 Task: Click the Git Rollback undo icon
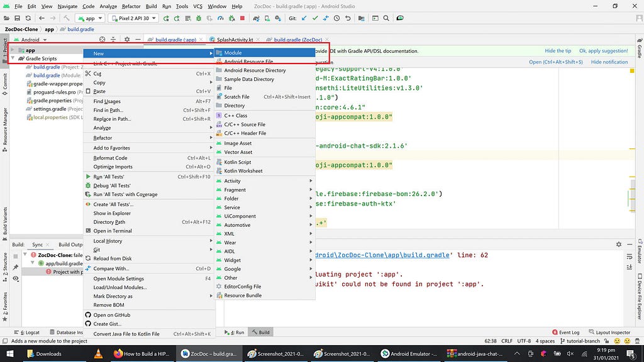(x=348, y=18)
